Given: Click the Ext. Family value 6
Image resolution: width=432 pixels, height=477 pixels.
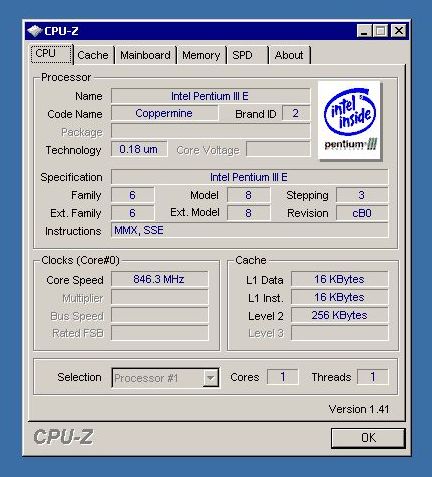Looking at the screenshot, I should coord(132,213).
